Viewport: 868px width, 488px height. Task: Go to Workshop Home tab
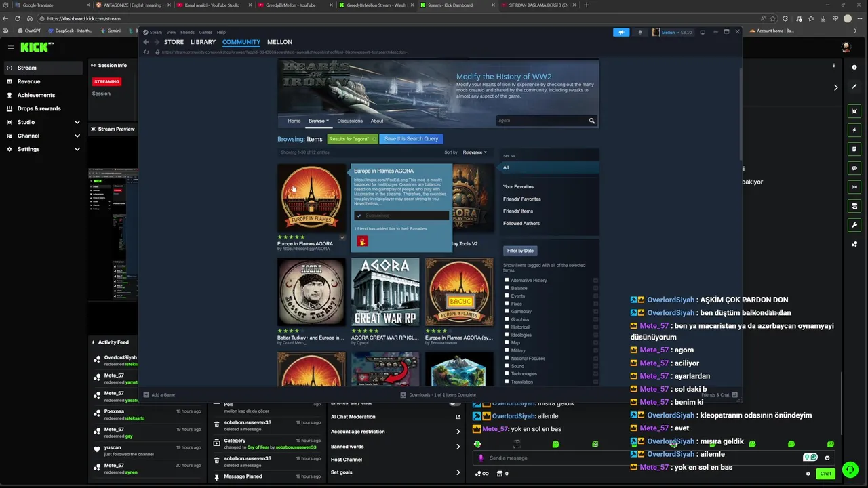(x=294, y=121)
